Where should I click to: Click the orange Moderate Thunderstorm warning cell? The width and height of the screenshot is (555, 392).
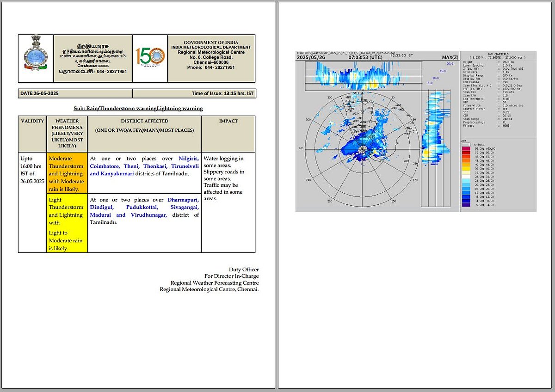tap(67, 173)
